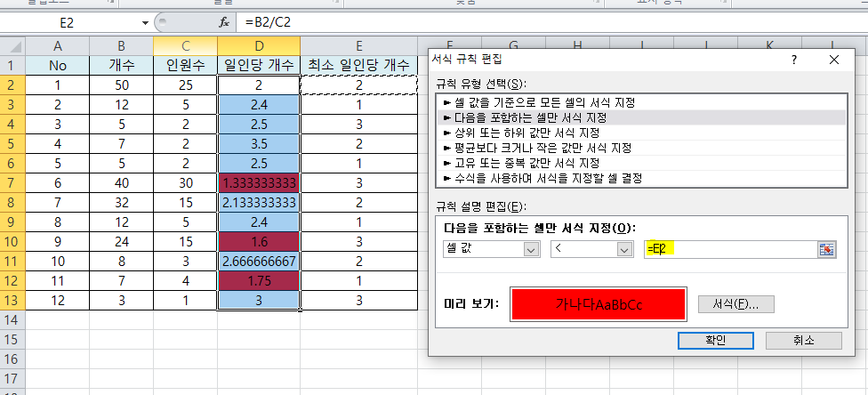Click cell with value 40 in 개수 column
The width and height of the screenshot is (868, 395).
tap(121, 182)
